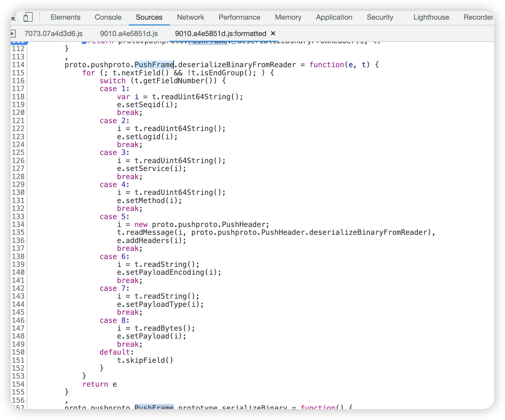Click the 'return e' statement

pyautogui.click(x=99, y=384)
